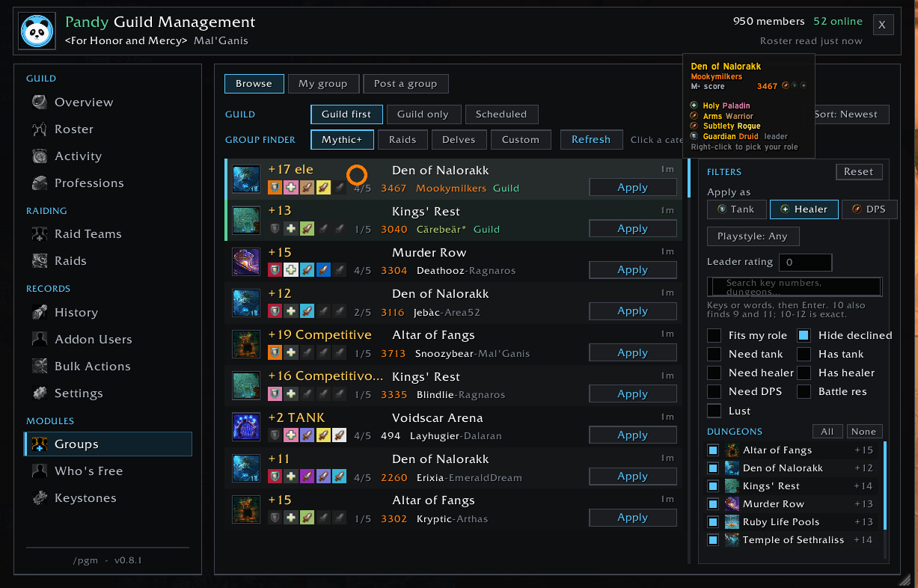Choose Tank in Apply as

tap(736, 209)
